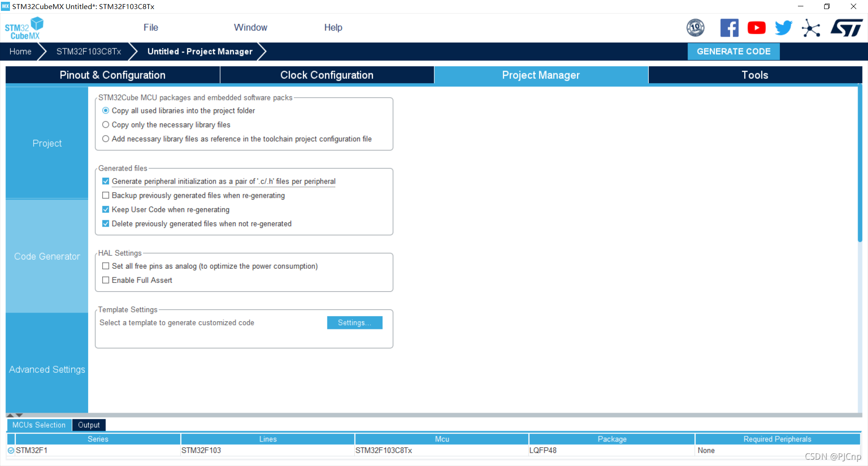Switch to Clock Configuration tab
This screenshot has height=466, width=868.
coord(327,75)
